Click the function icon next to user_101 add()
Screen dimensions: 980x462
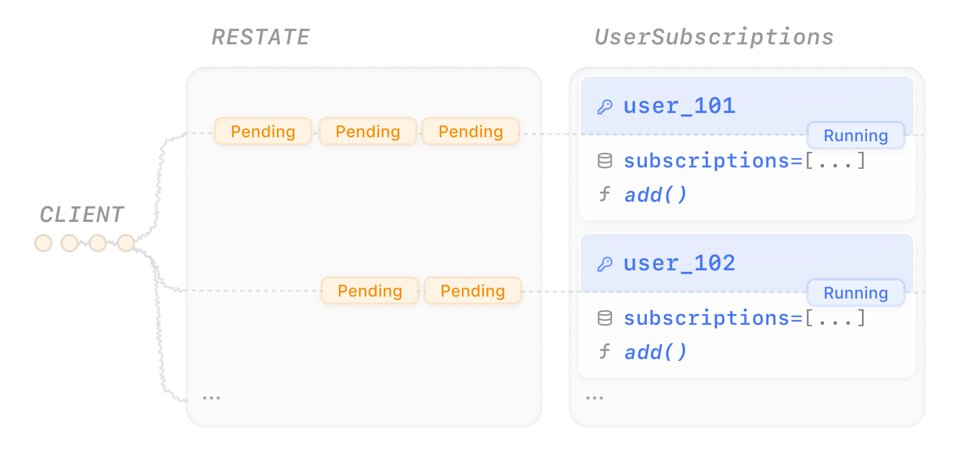point(605,194)
